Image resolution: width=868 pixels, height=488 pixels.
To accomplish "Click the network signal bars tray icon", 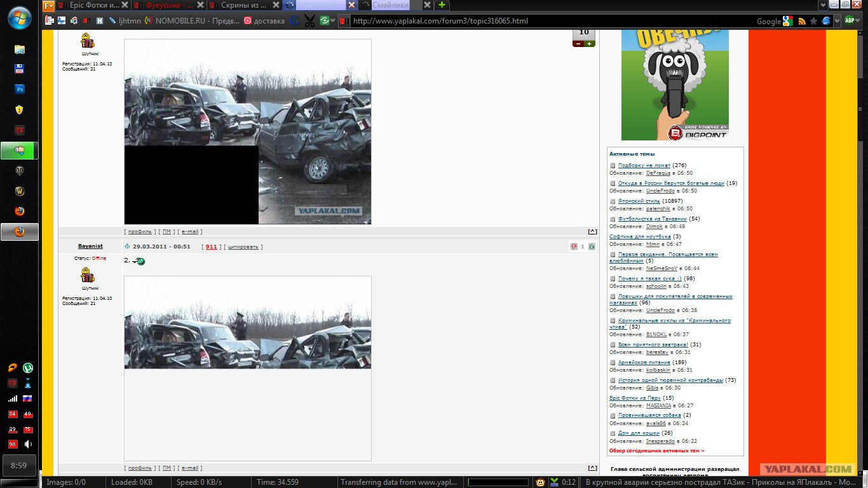I will [x=13, y=398].
